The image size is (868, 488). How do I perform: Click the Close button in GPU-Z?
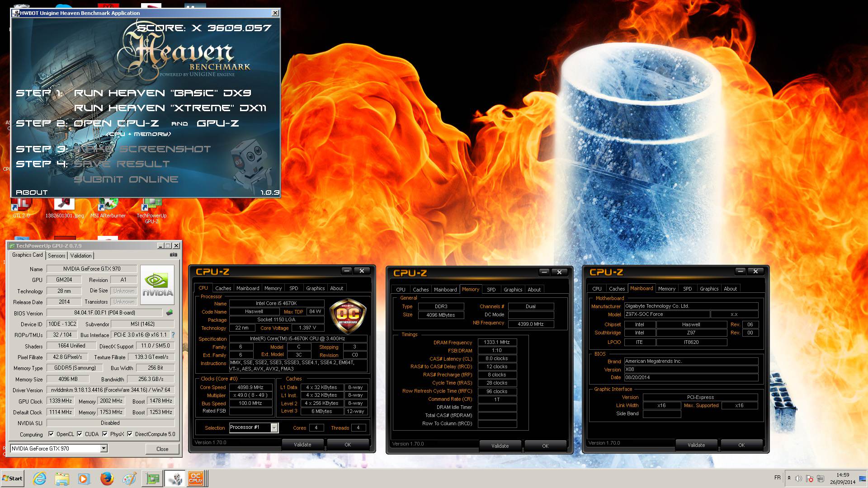pyautogui.click(x=162, y=449)
